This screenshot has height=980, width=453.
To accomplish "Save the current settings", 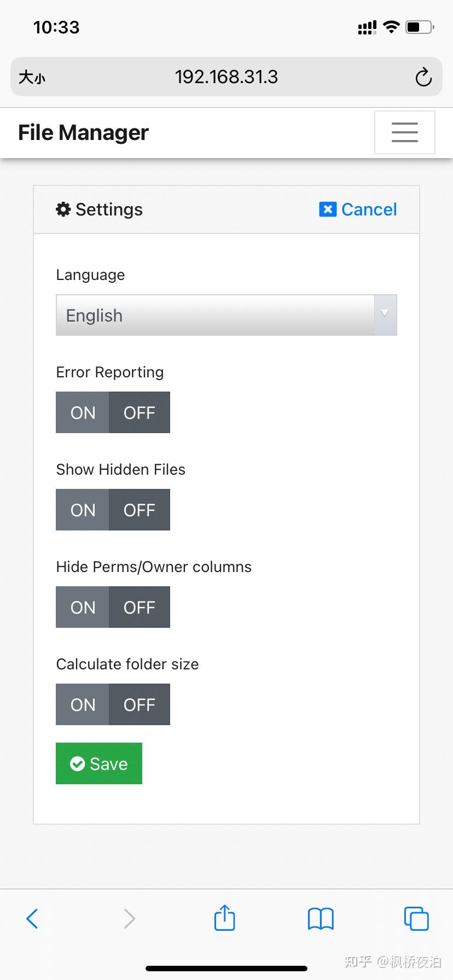I will [x=98, y=763].
